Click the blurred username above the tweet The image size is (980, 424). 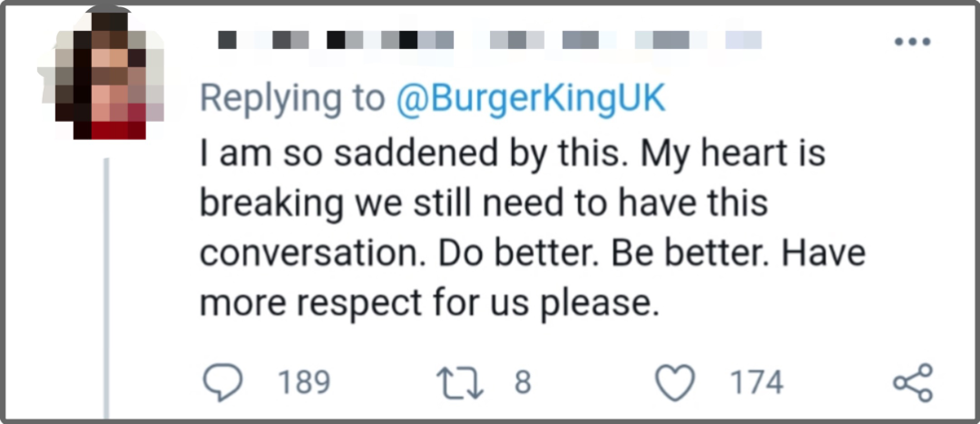[336, 41]
